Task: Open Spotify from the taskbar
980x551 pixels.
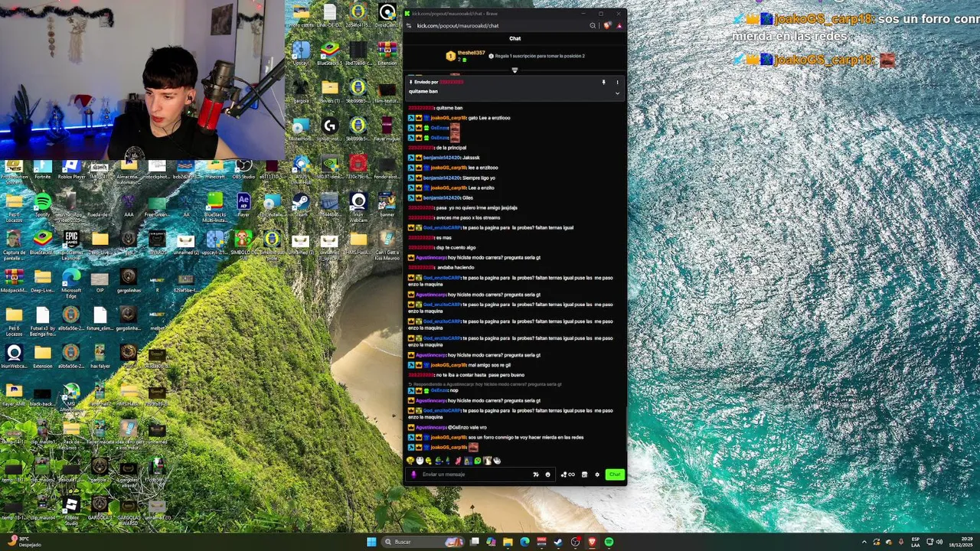Action: coord(609,542)
